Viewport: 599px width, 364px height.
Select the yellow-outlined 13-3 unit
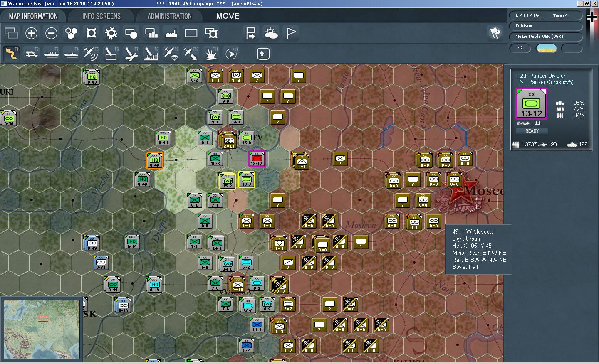coord(247,180)
